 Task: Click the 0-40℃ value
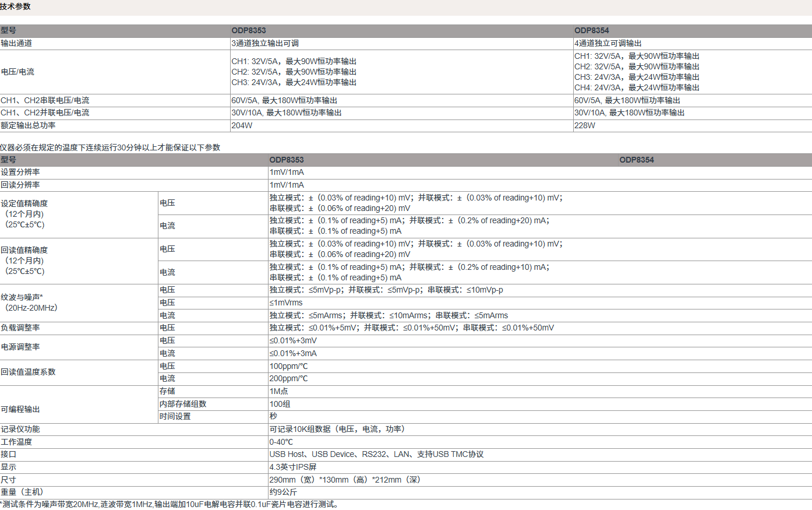281,442
